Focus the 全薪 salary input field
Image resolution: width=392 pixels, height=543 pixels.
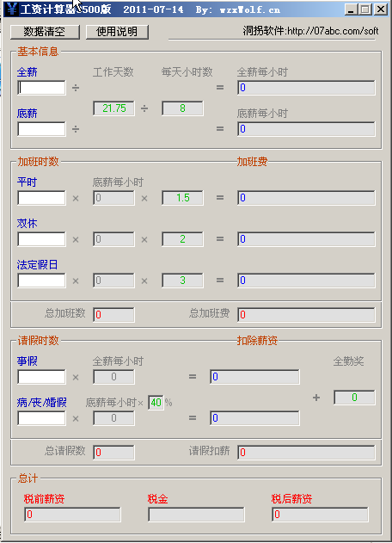(x=41, y=88)
